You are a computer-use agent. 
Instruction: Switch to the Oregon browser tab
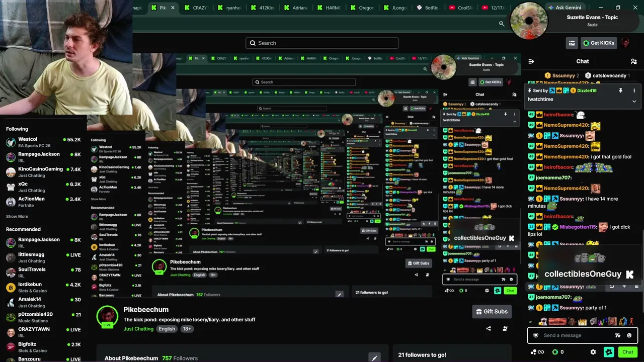(362, 8)
